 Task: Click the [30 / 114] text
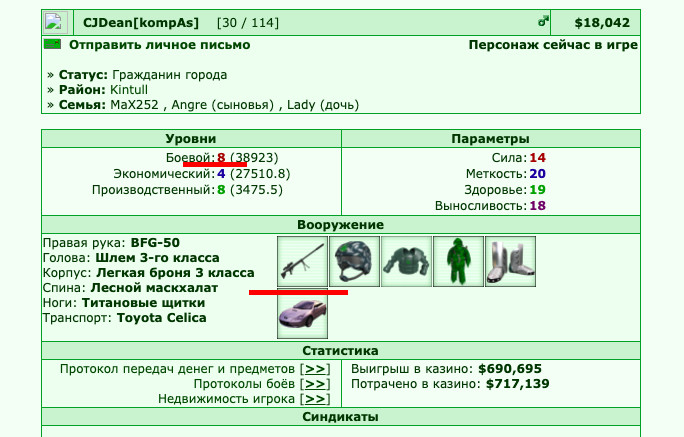(248, 23)
